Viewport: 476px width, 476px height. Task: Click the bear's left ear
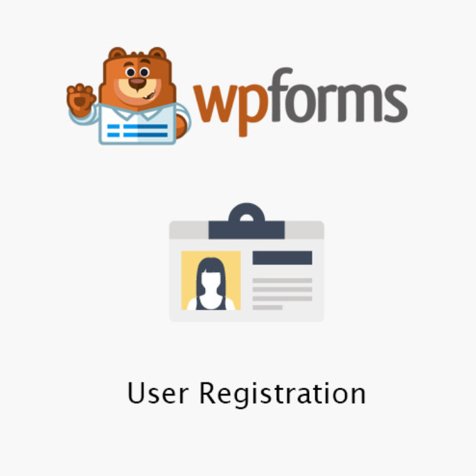point(118,54)
